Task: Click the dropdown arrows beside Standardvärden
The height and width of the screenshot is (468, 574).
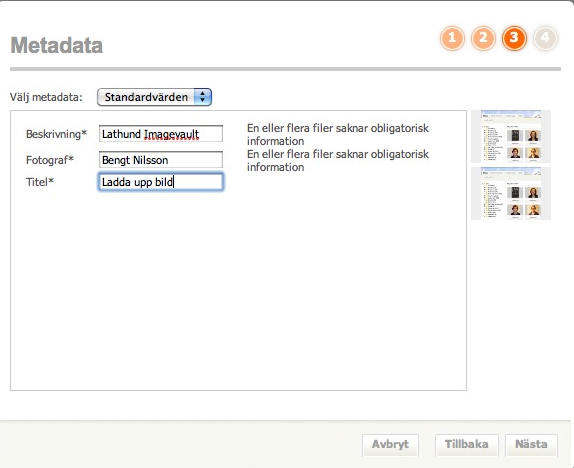Action: (202, 97)
